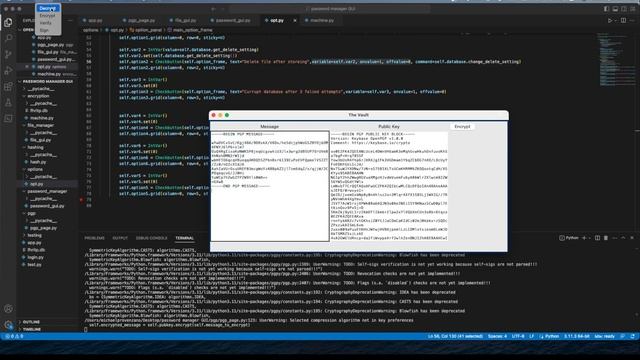Toggle the secondary side bar layout icon
The height and width of the screenshot is (360, 640).
tap(624, 9)
